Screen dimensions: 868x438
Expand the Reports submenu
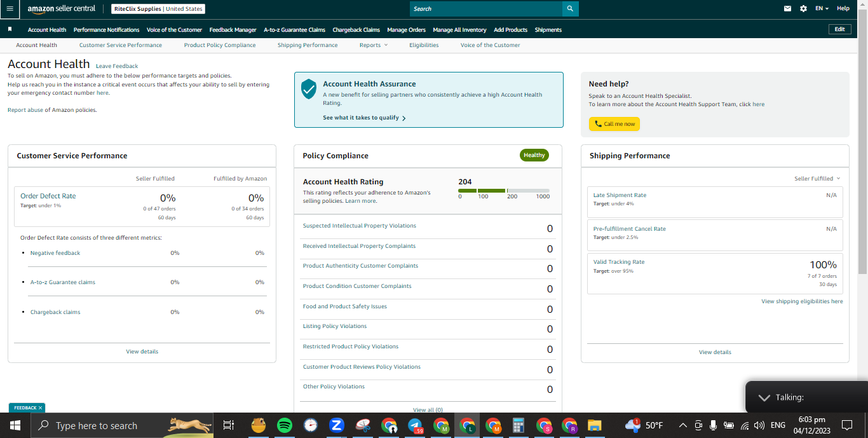coord(374,45)
